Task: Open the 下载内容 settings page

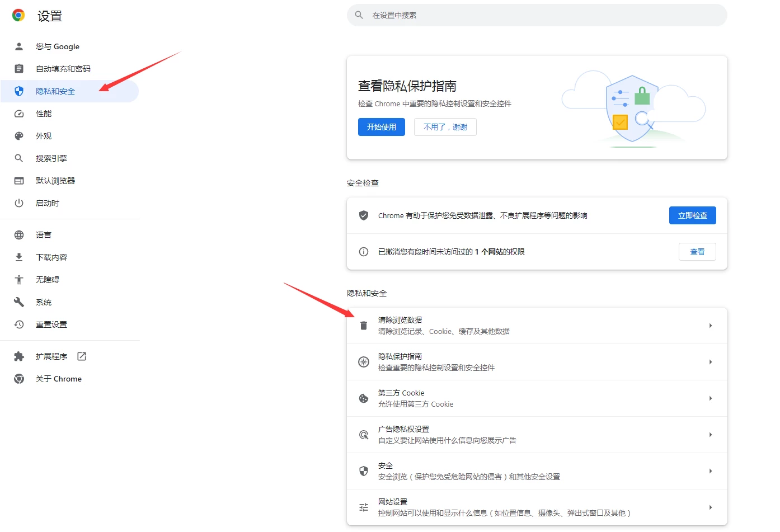Action: (69, 257)
